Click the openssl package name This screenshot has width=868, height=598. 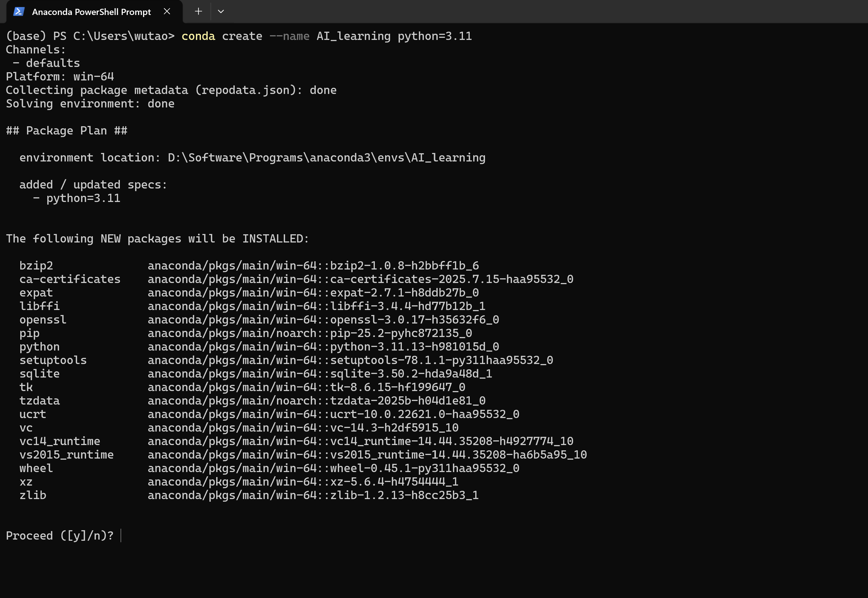tap(43, 320)
